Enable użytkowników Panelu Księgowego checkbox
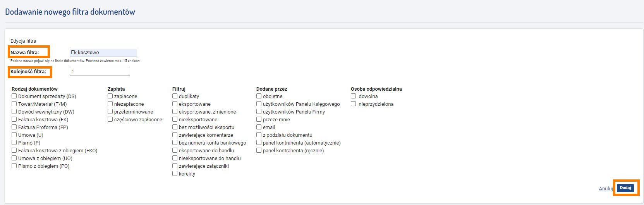The image size is (644, 205). coord(259,104)
